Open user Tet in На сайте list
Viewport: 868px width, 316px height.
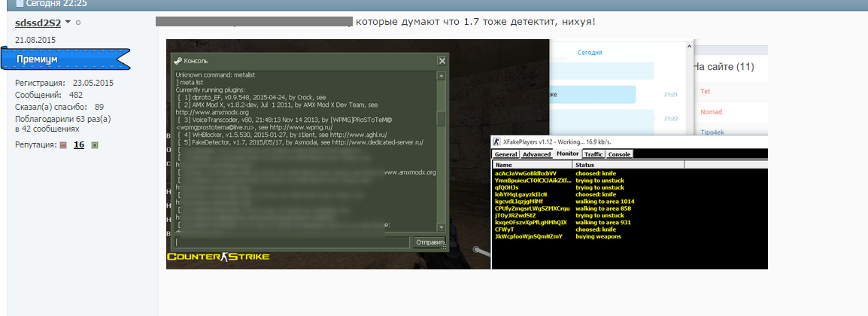706,91
